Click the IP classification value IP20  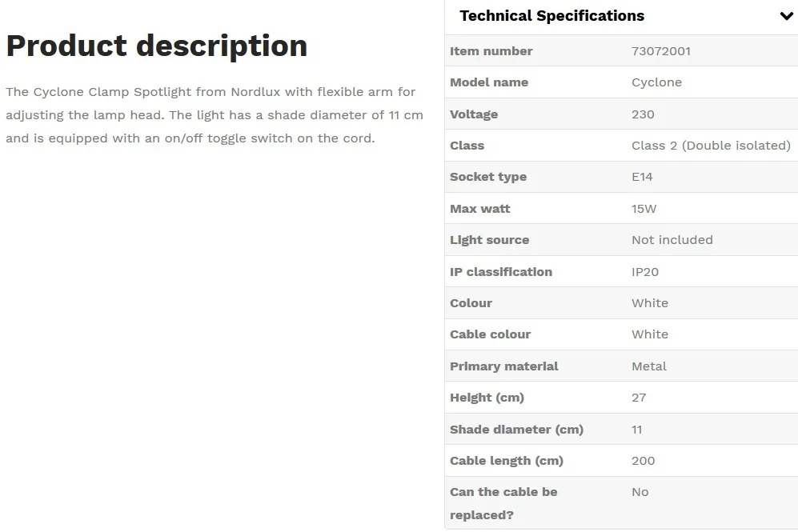click(645, 271)
